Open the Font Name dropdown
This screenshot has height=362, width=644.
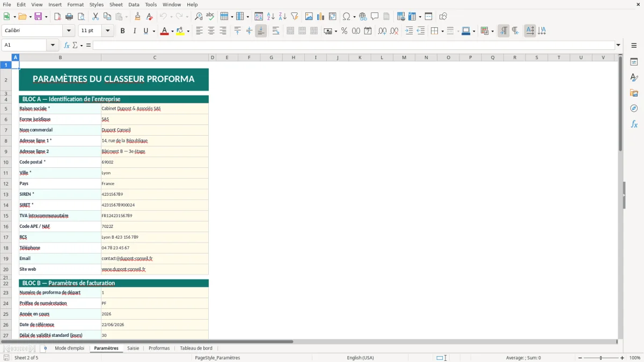68,31
